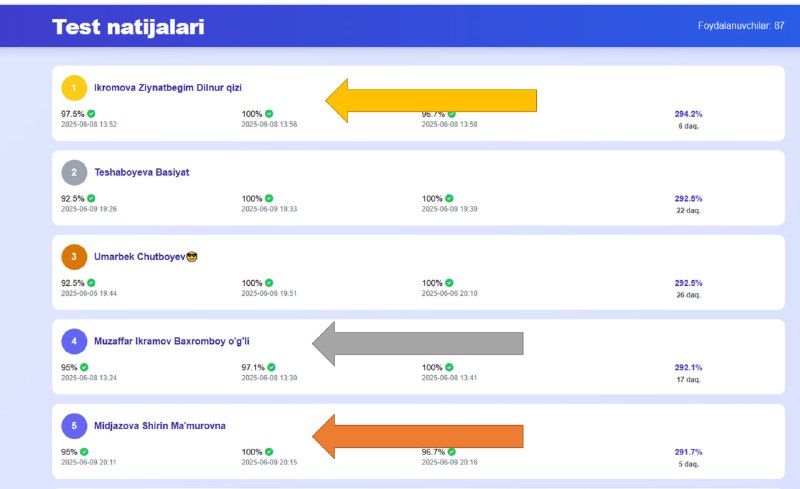Image resolution: width=800 pixels, height=489 pixels.
Task: Click the gray arrow shape
Action: click(418, 344)
